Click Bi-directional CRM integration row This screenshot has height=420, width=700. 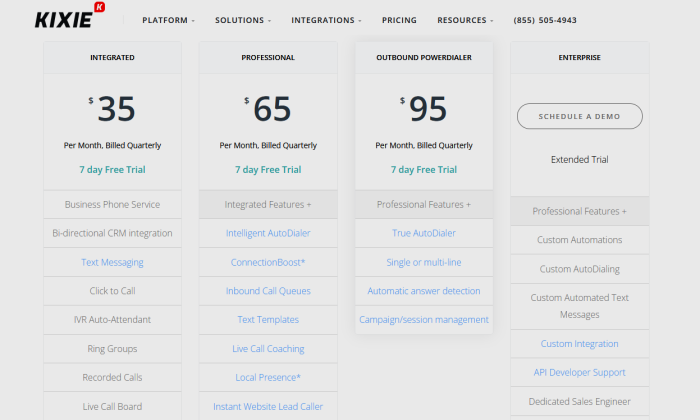coord(112,233)
